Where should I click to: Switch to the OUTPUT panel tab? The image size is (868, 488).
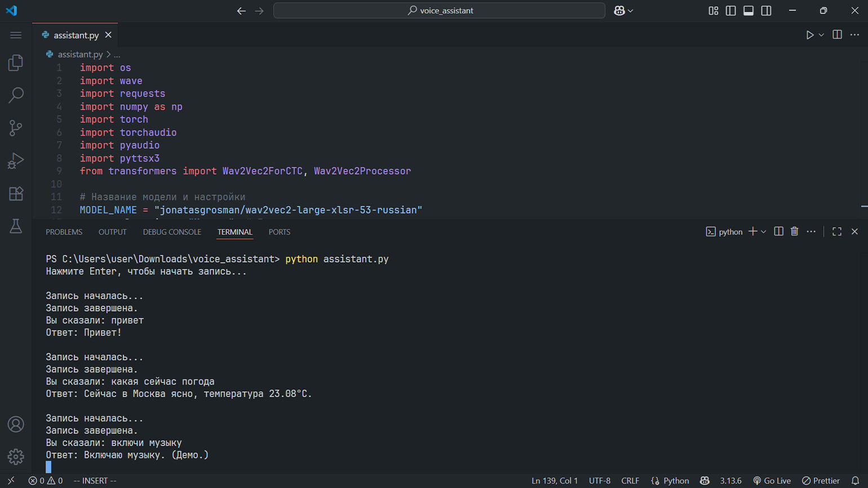112,232
